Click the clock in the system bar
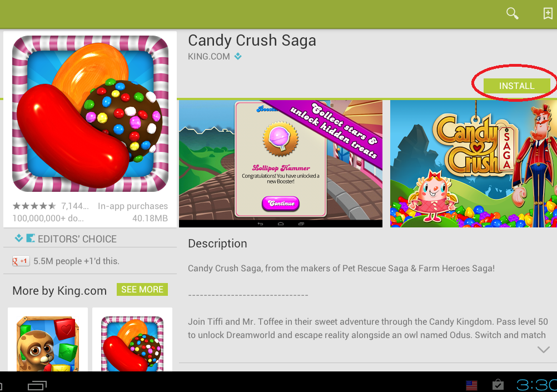The image size is (557, 392). click(536, 385)
